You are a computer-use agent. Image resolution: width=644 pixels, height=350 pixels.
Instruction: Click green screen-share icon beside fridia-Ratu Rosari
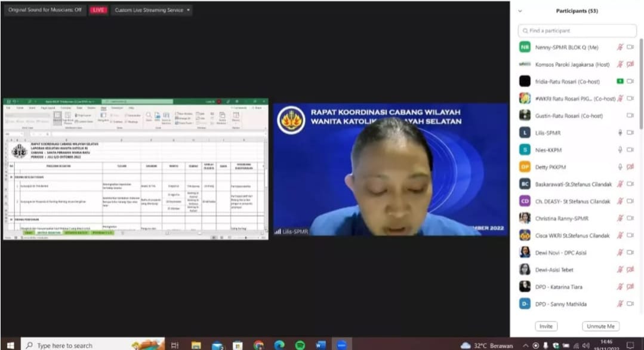[620, 81]
